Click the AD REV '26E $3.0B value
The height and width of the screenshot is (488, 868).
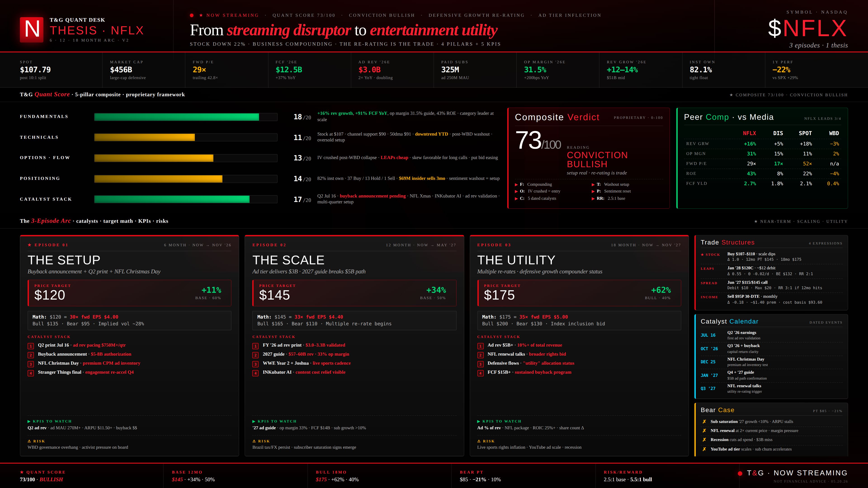369,70
